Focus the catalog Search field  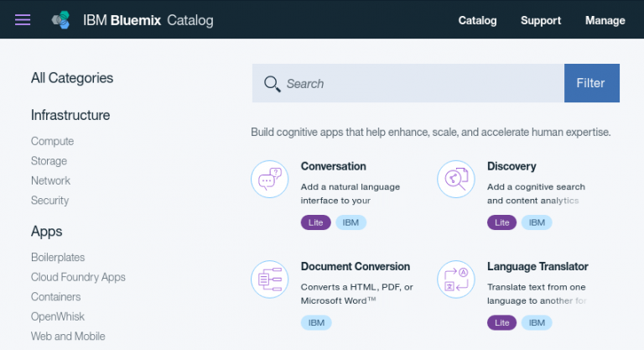tap(408, 83)
